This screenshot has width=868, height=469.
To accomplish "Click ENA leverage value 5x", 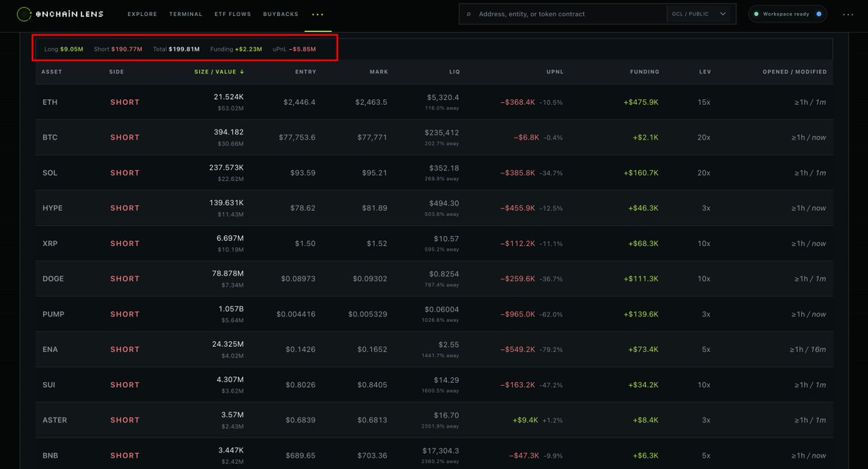I will (705, 350).
